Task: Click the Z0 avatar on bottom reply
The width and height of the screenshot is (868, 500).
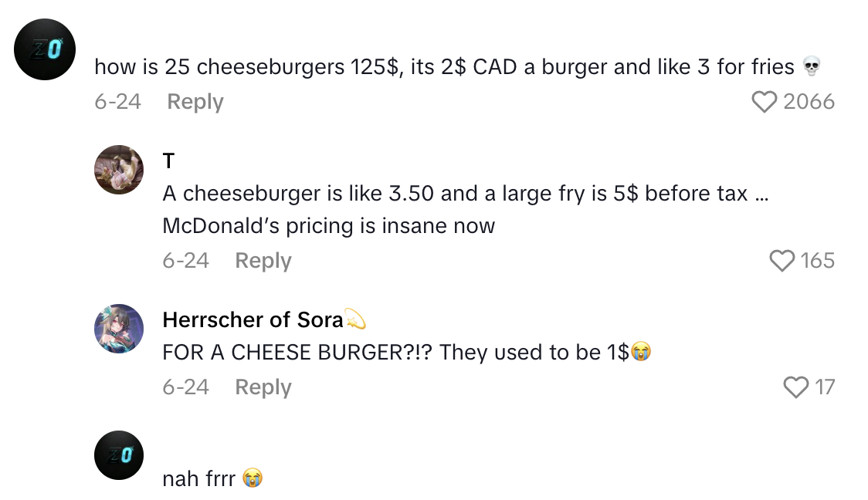Action: [118, 455]
